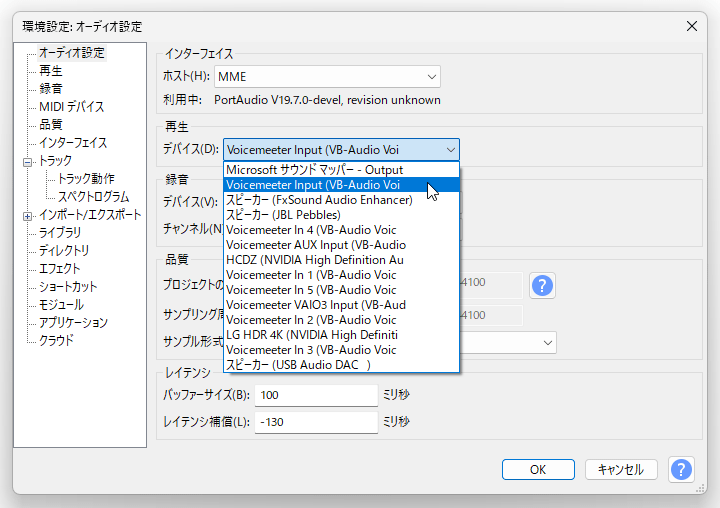
Task: Open the モジュール preferences category
Action: coord(61,305)
